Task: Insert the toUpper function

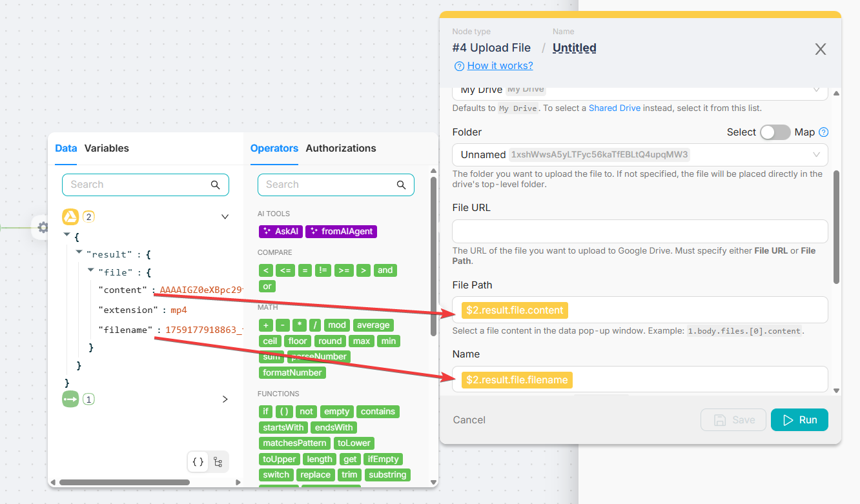Action: 279,459
